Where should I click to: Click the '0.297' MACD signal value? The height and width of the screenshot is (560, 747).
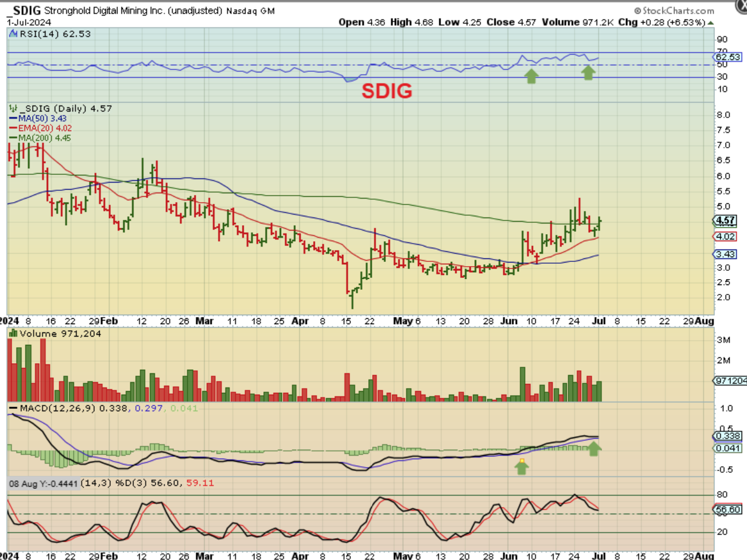(x=148, y=408)
